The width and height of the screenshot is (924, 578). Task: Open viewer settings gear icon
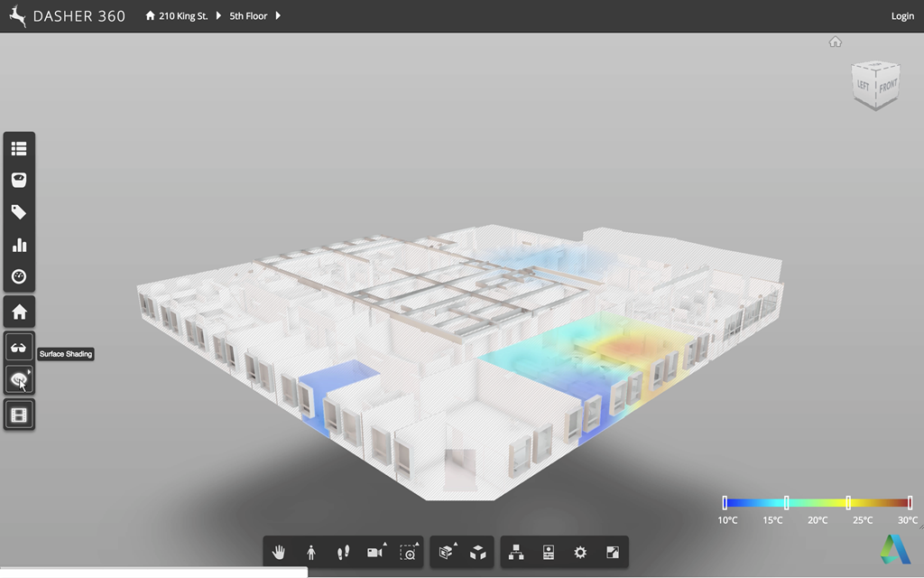click(580, 553)
